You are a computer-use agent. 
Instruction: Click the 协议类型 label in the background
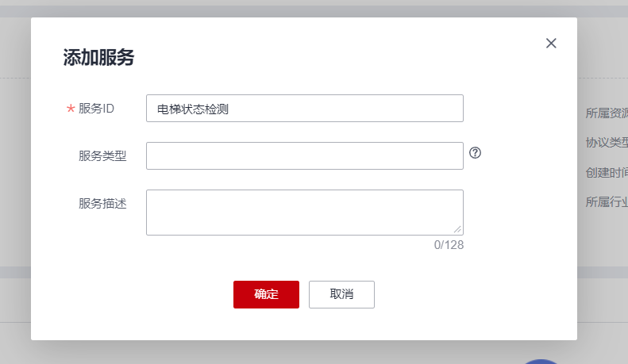tap(607, 142)
